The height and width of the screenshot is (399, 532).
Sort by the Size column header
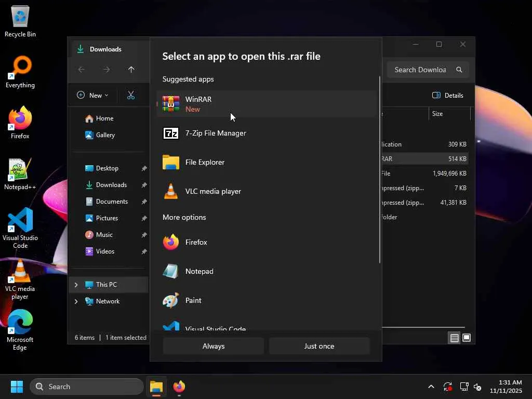tap(449, 114)
